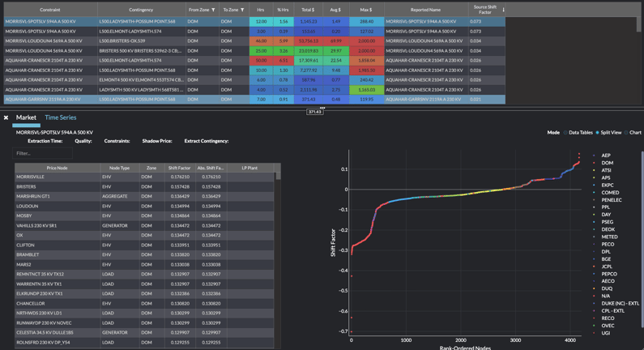Switch to the Time Series tab
644x350 pixels.
(61, 117)
